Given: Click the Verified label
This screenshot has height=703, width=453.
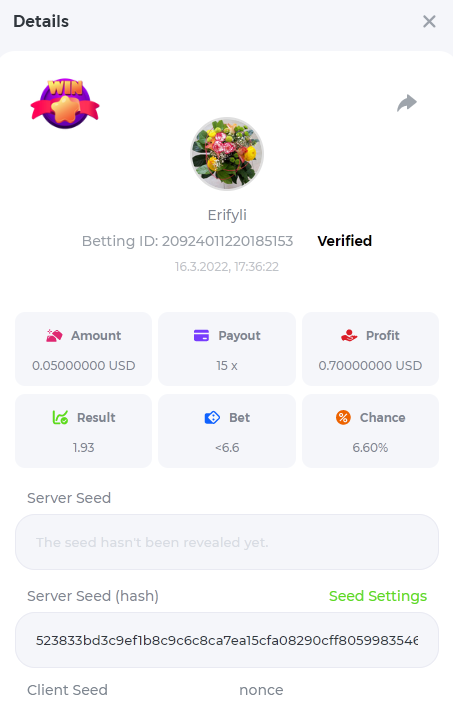Looking at the screenshot, I should click(x=344, y=241).
